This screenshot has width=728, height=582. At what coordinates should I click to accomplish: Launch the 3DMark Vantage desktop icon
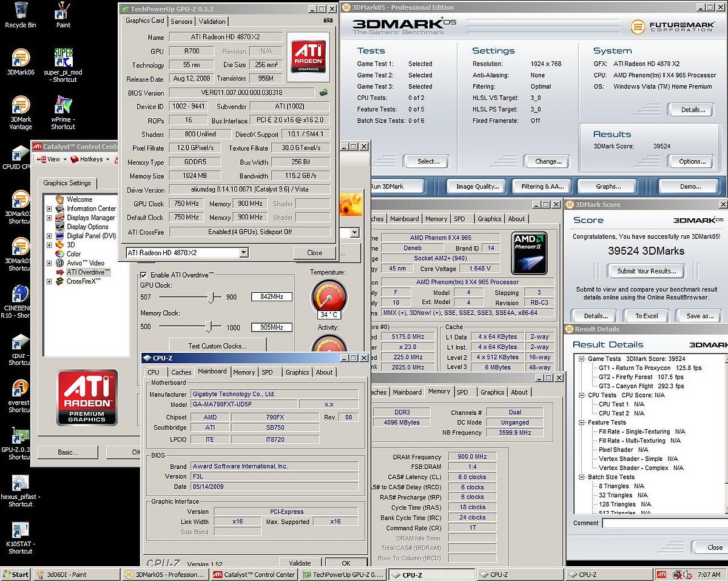coord(20,113)
